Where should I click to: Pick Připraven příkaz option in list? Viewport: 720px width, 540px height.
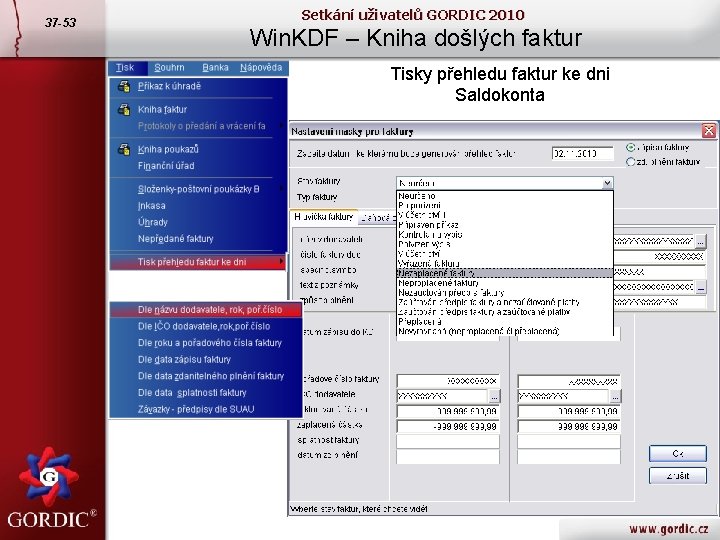click(505, 225)
